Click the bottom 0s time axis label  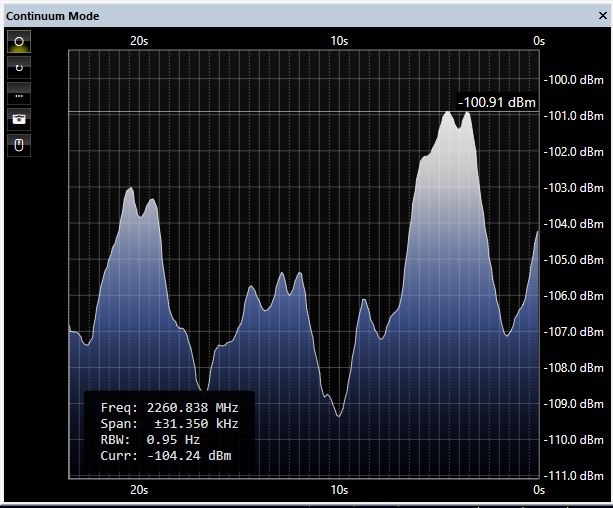tap(538, 490)
